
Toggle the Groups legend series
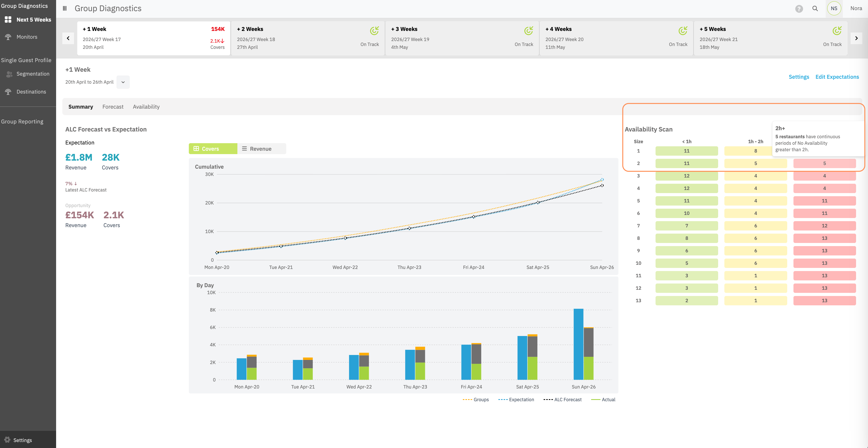pos(476,399)
